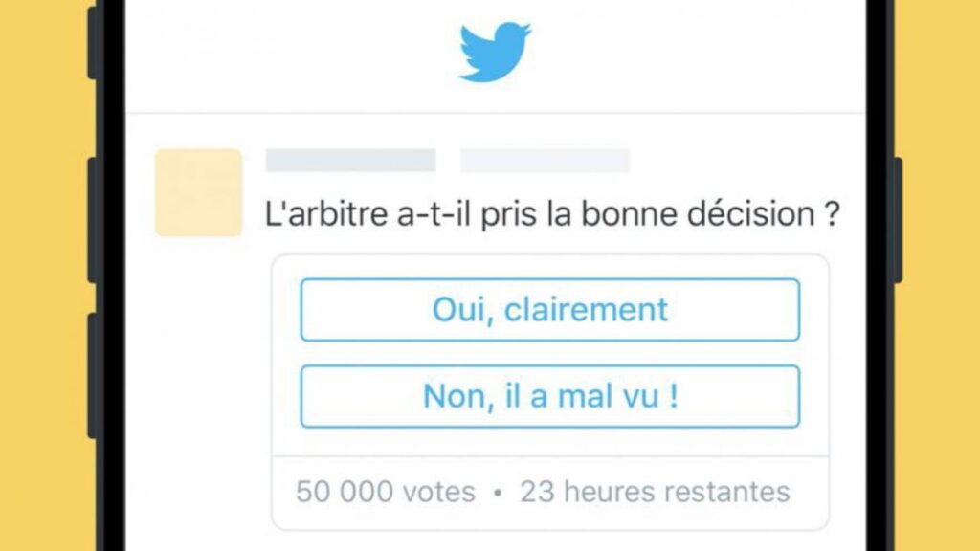The image size is (980, 551).
Task: Open the yellow profile avatar placeholder
Action: click(x=199, y=192)
